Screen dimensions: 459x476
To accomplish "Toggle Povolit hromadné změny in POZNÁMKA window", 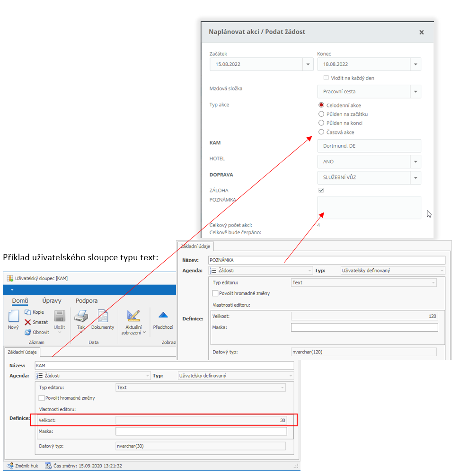I will coord(215,293).
